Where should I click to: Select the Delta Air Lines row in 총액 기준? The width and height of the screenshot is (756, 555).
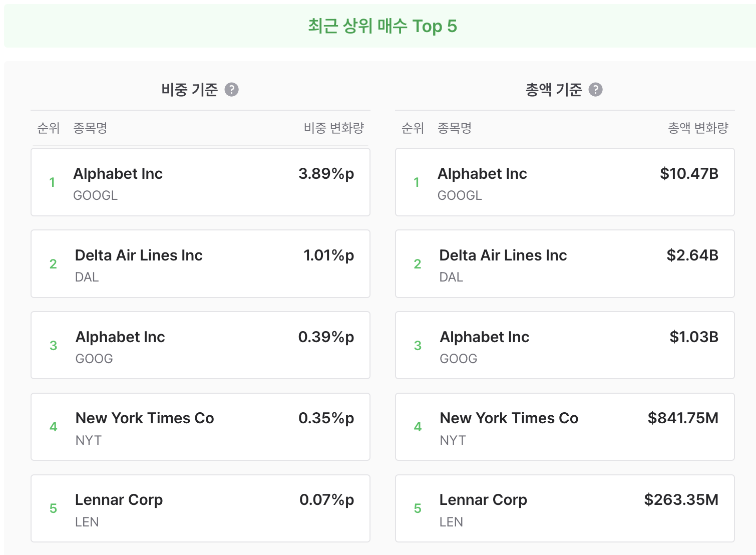(565, 264)
